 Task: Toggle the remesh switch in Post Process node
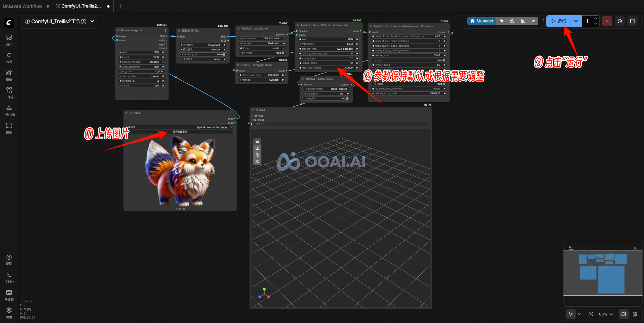tap(444, 60)
